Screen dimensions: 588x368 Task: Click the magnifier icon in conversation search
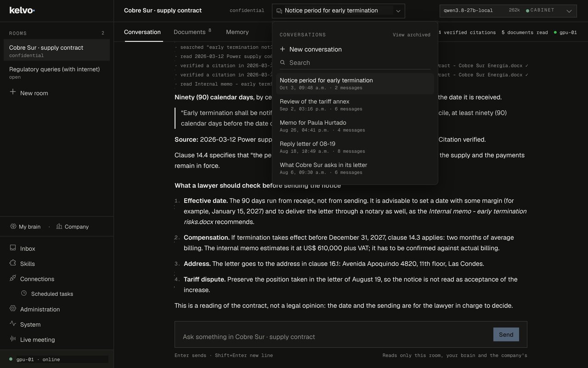(x=283, y=63)
